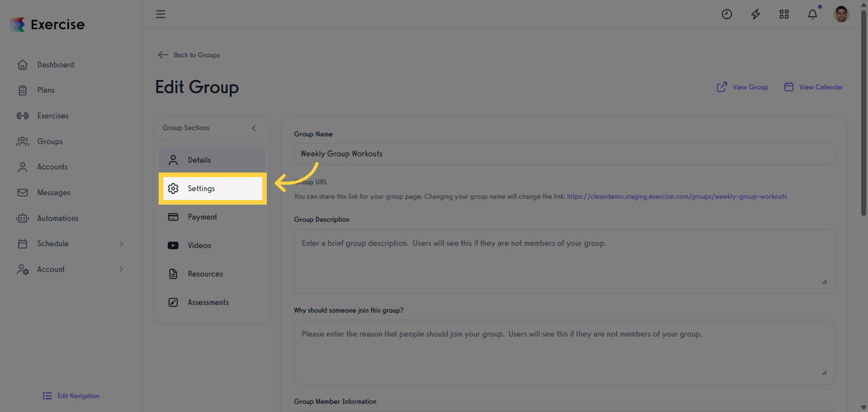Click the Accounts person icon
Image resolution: width=868 pixels, height=412 pixels.
point(23,167)
